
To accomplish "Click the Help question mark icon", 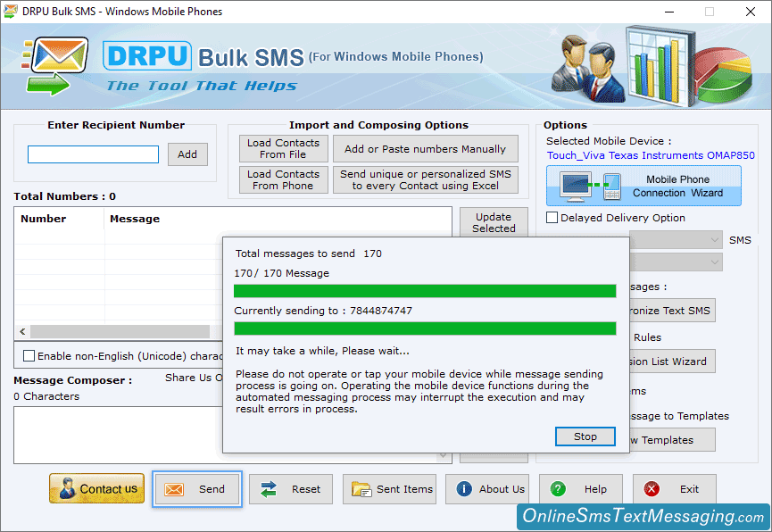I will pos(558,488).
